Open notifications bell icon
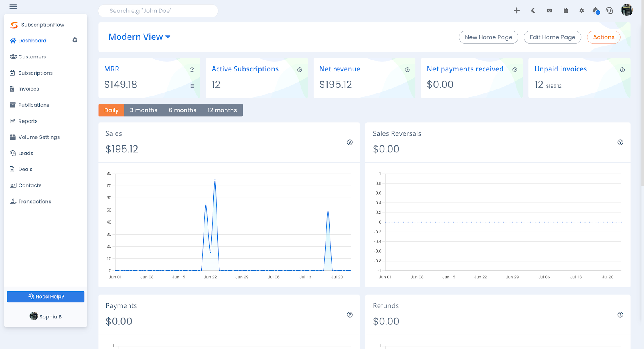 click(596, 10)
